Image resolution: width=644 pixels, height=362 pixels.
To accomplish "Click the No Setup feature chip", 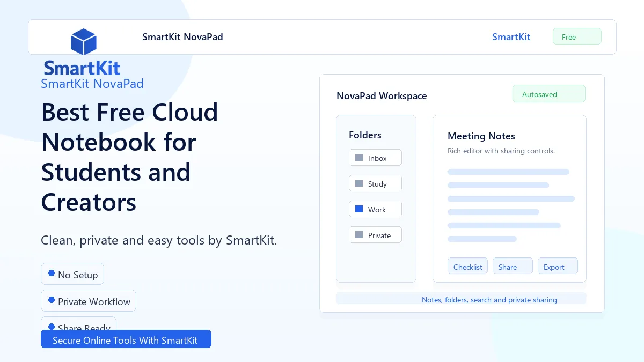I will pos(72,274).
